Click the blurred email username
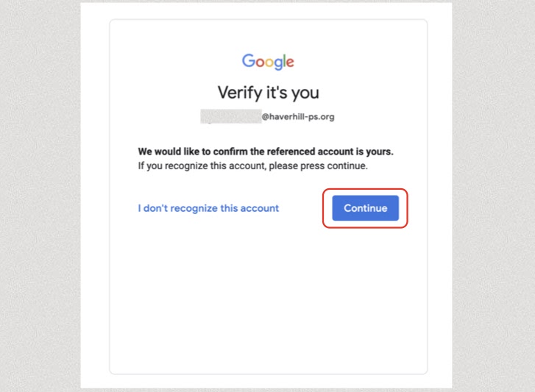 pyautogui.click(x=230, y=116)
